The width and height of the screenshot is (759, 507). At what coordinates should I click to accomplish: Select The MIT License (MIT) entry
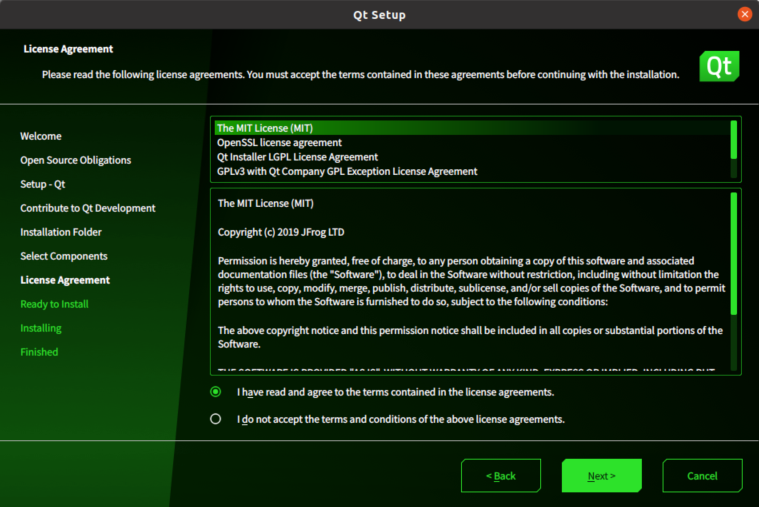pyautogui.click(x=472, y=128)
